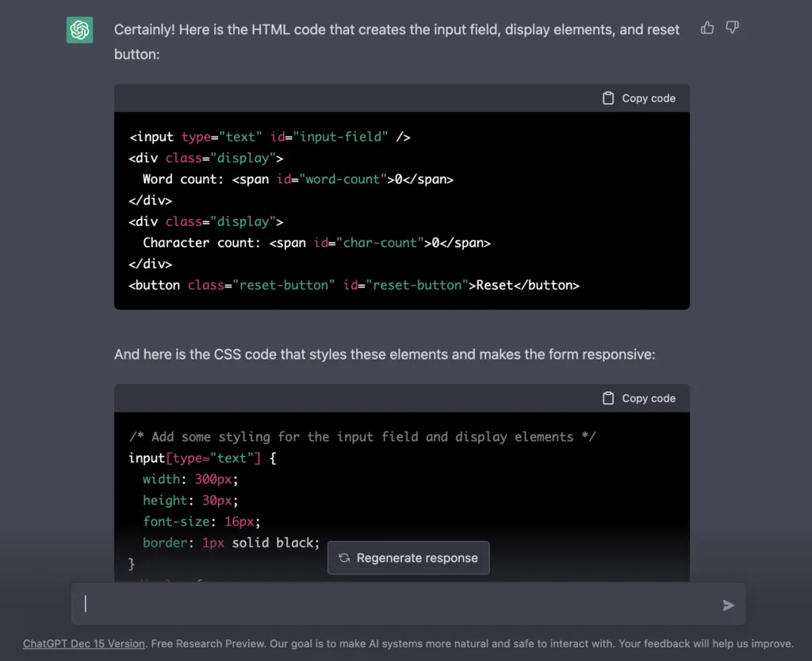Open the ChatGPT Dec 15 Version link
The width and height of the screenshot is (812, 661).
(84, 644)
